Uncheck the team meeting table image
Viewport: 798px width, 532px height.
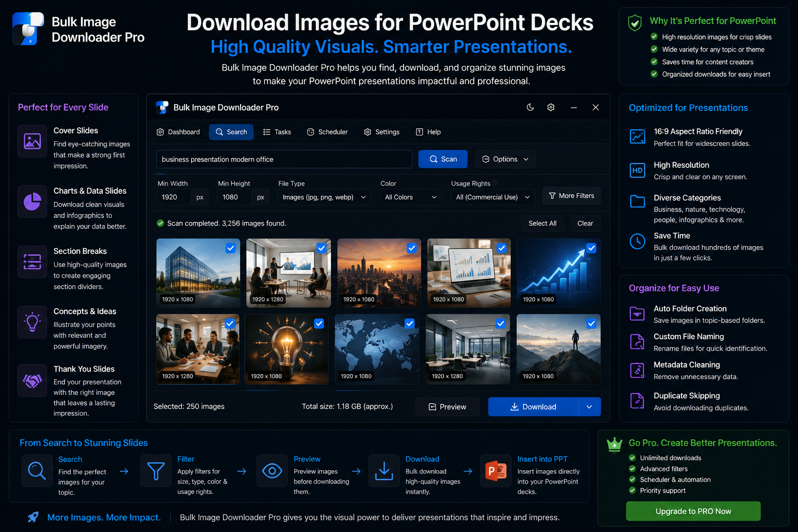pyautogui.click(x=230, y=324)
